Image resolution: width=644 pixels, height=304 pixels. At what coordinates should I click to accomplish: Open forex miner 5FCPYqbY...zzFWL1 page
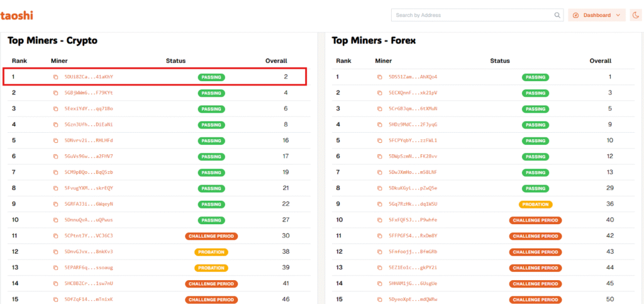pos(413,140)
